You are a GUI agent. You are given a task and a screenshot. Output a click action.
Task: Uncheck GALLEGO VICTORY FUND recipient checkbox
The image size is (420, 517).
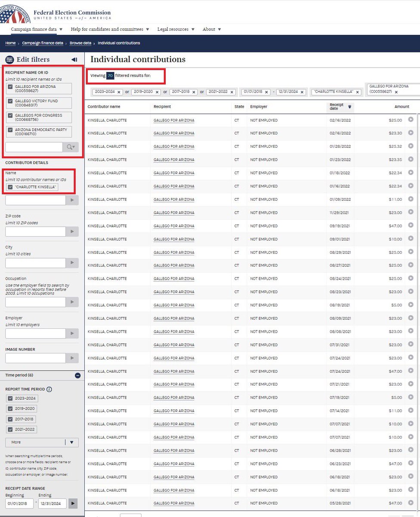(x=10, y=101)
